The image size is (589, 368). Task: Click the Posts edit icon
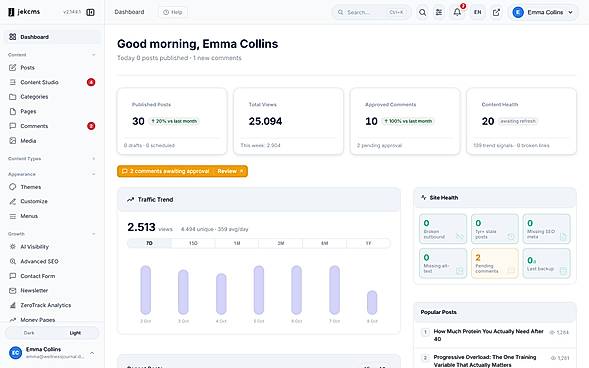point(12,68)
